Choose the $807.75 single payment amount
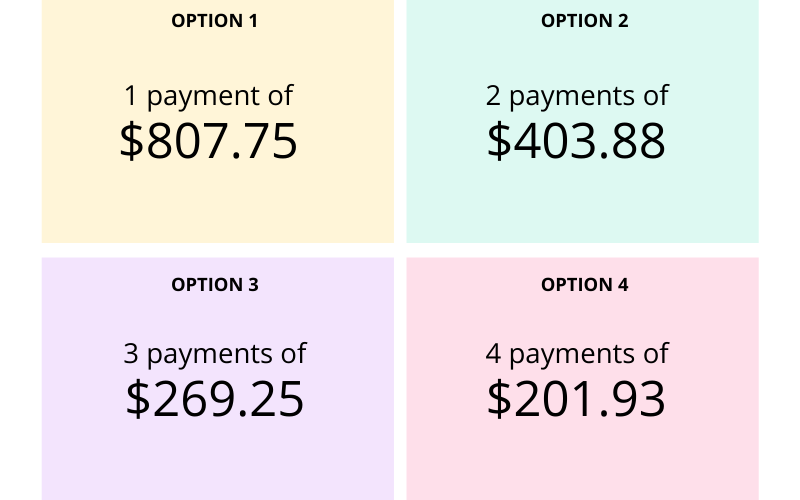Screen dimensions: 800x500 point(209,141)
